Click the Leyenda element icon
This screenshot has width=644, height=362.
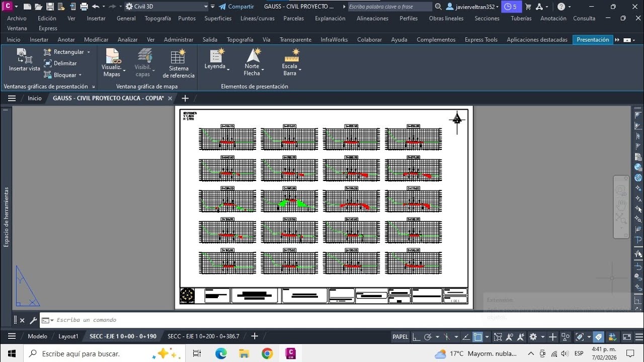point(216,55)
